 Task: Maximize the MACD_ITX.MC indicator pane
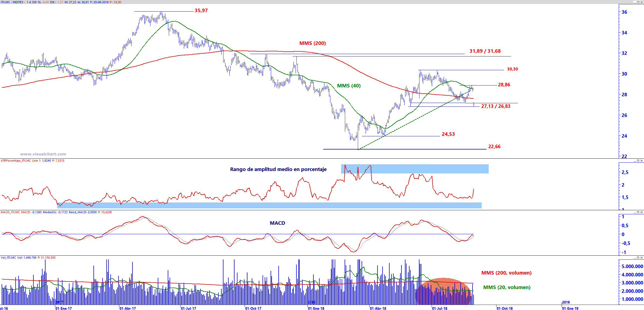pos(638,212)
